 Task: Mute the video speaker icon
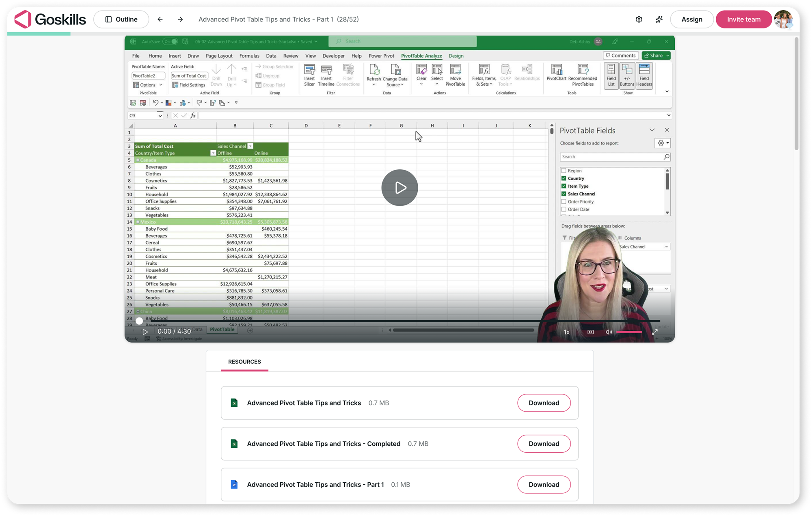pyautogui.click(x=609, y=332)
